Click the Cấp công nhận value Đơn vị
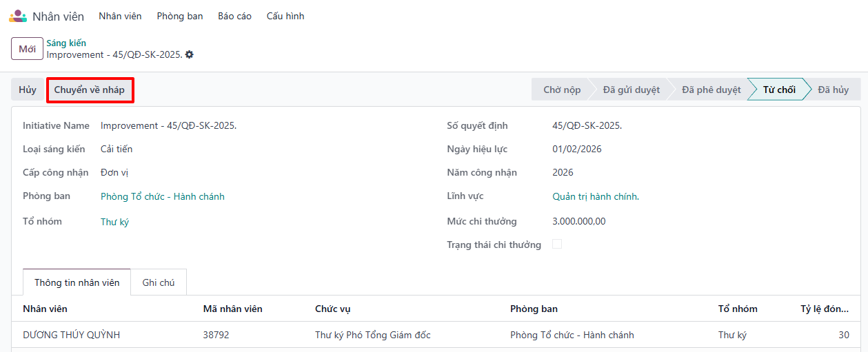This screenshot has height=352, width=868. (114, 172)
